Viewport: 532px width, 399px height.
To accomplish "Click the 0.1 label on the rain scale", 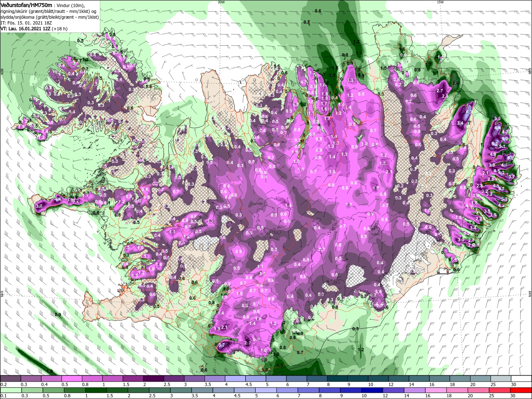I will (x=3, y=396).
